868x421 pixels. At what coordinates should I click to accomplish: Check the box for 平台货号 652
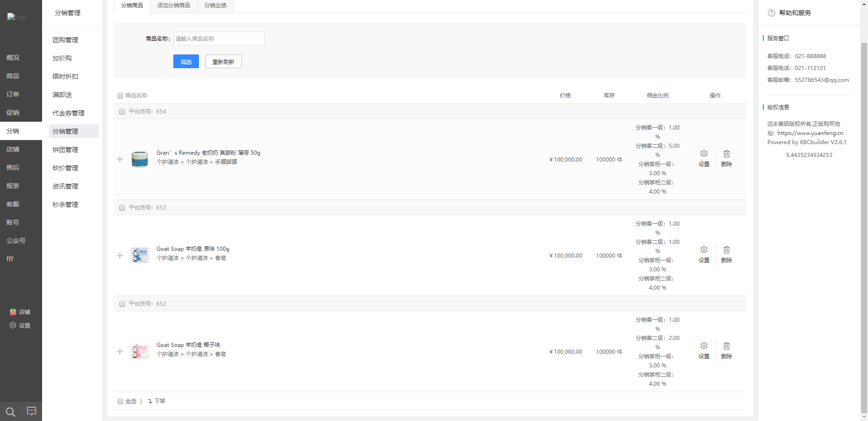pyautogui.click(x=122, y=304)
